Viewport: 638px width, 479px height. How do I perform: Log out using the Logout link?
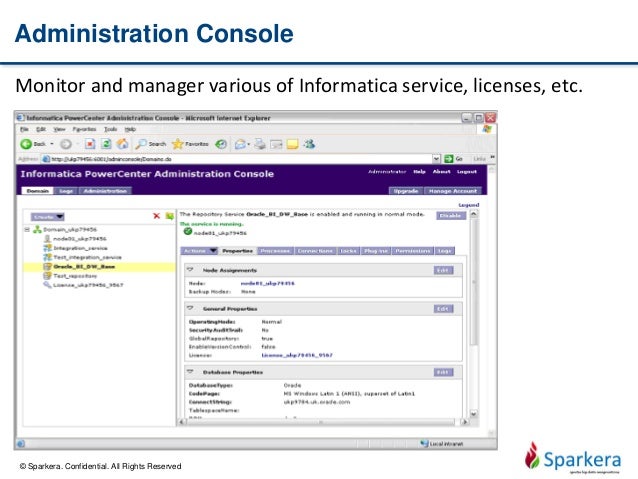tap(466, 172)
